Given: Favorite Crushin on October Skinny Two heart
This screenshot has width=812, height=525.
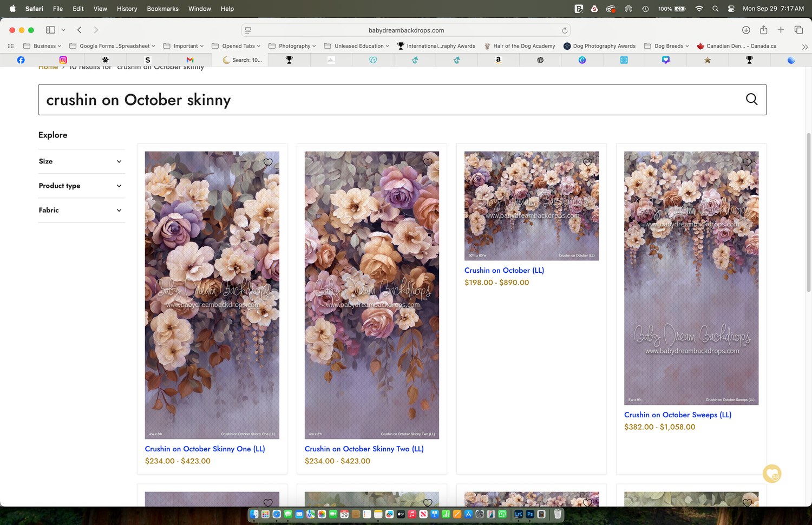Looking at the screenshot, I should tap(428, 162).
